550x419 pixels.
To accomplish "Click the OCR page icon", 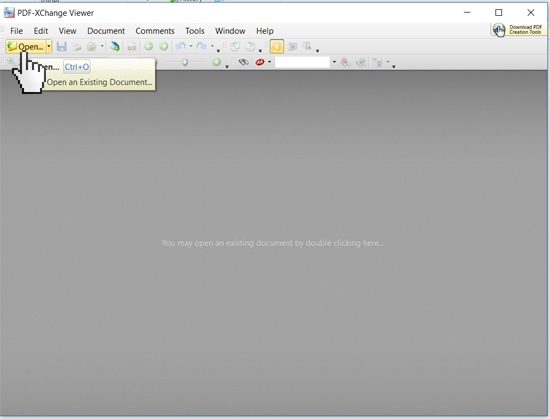I will click(x=132, y=47).
